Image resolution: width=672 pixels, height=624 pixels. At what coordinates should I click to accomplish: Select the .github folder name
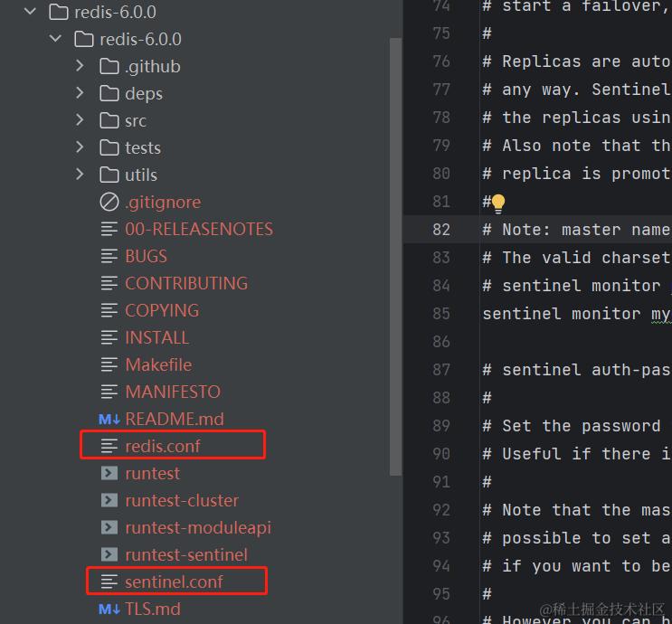pyautogui.click(x=153, y=66)
